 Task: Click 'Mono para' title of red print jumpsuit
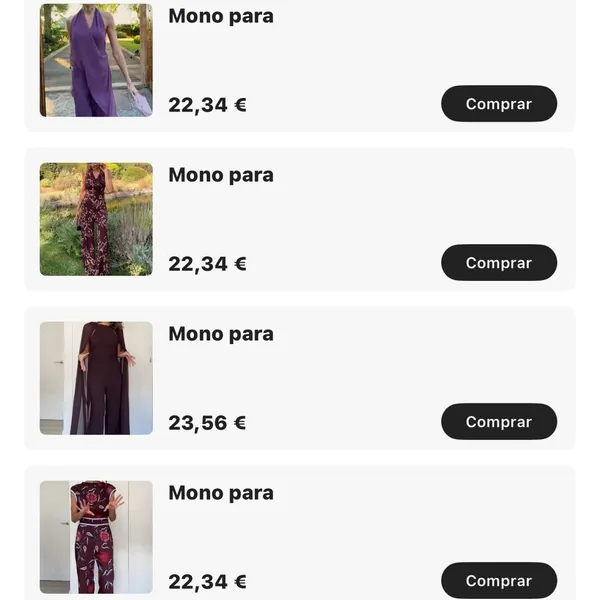221,493
